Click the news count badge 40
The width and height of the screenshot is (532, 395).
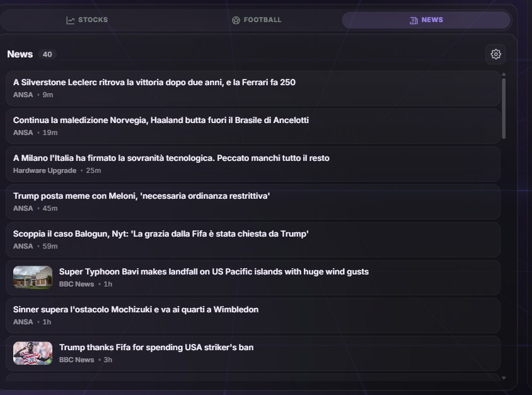47,54
